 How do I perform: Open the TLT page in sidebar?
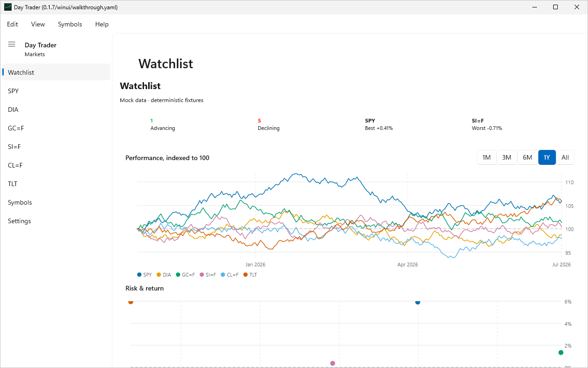56,184
